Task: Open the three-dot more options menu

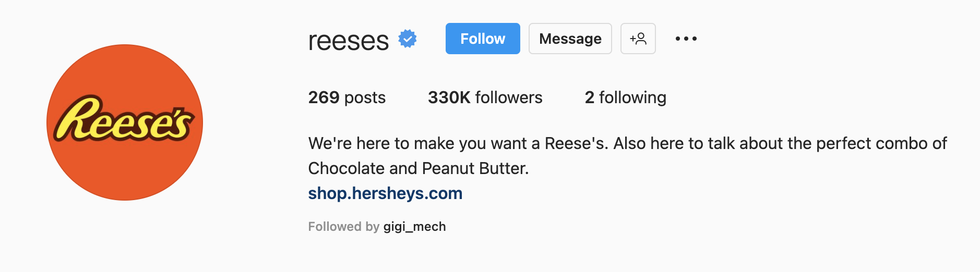Action: pyautogui.click(x=686, y=39)
